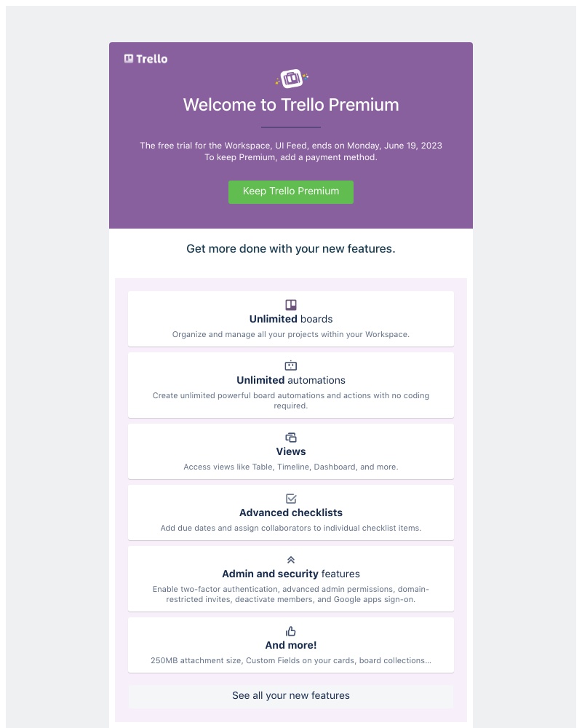Open the Unlimited automations feature card
This screenshot has width=582, height=728.
click(x=291, y=384)
